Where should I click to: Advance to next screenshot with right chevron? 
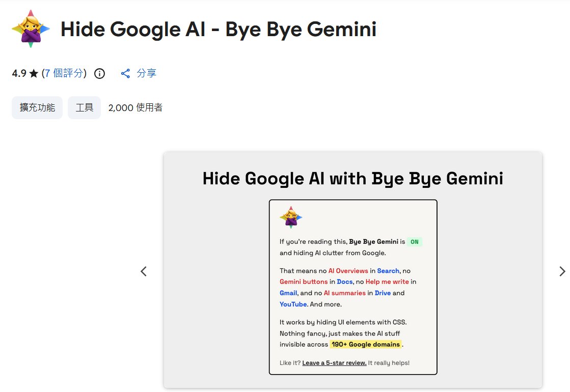[x=562, y=271]
